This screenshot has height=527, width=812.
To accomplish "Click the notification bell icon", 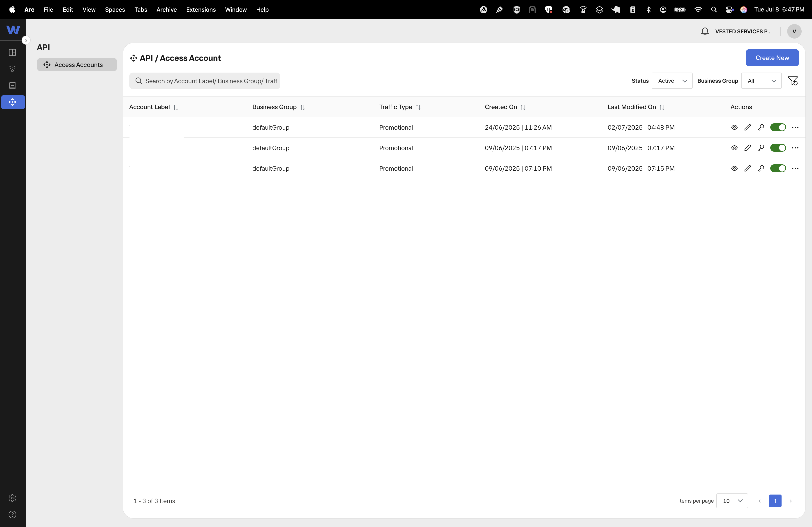I will pos(705,31).
